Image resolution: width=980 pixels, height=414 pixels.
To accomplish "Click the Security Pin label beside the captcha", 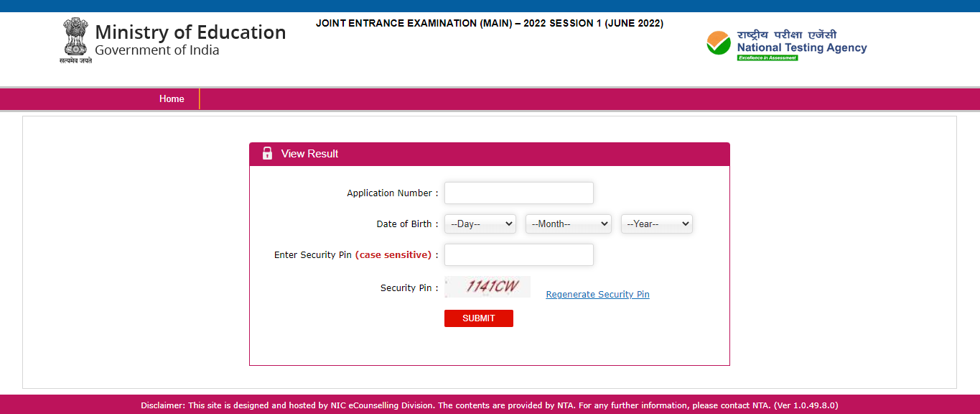I will 409,288.
